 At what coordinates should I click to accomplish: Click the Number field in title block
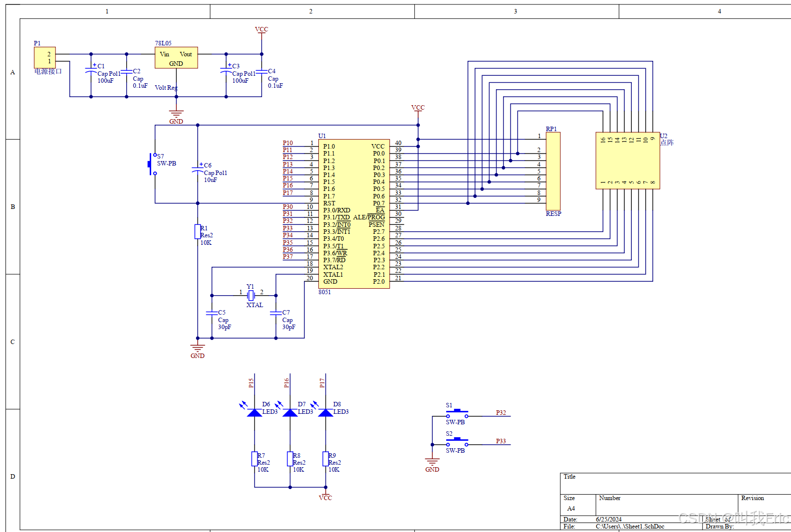click(x=667, y=505)
